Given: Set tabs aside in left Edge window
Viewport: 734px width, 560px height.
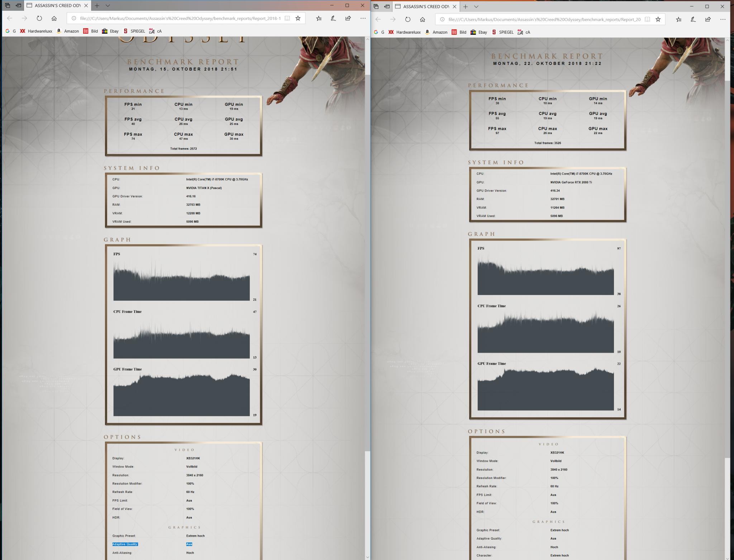Looking at the screenshot, I should (x=18, y=5).
